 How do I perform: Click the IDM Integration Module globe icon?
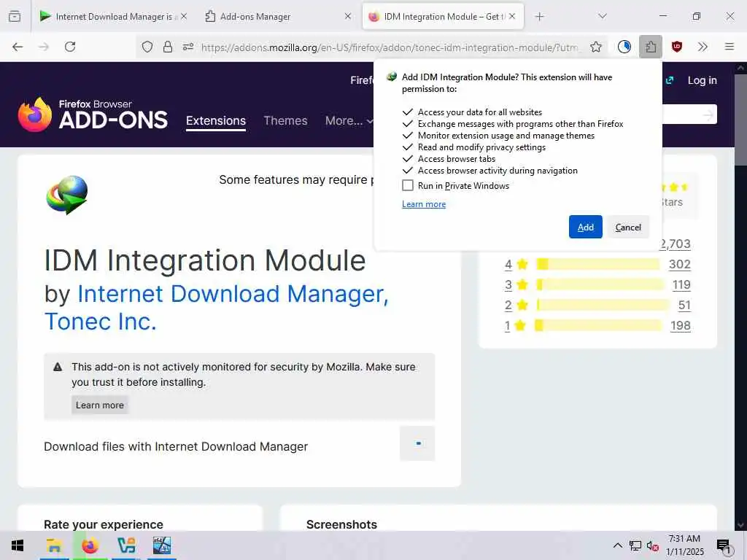tap(67, 195)
